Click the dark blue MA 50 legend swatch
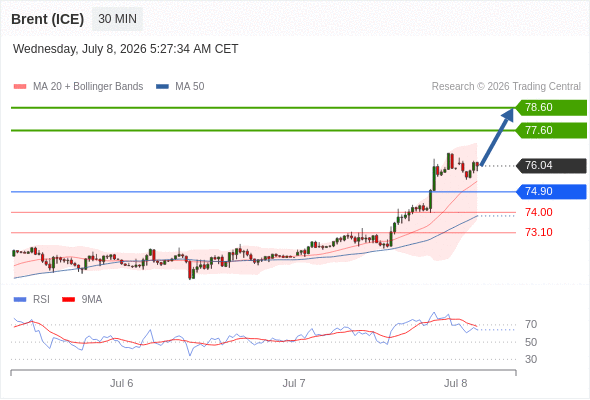The image size is (590, 400). click(162, 87)
